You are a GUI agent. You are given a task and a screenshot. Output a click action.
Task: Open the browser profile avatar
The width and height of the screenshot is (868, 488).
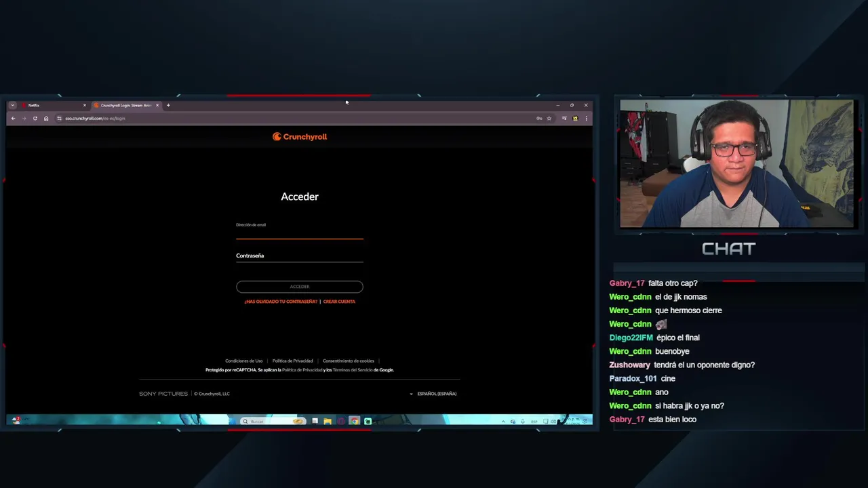tap(575, 119)
